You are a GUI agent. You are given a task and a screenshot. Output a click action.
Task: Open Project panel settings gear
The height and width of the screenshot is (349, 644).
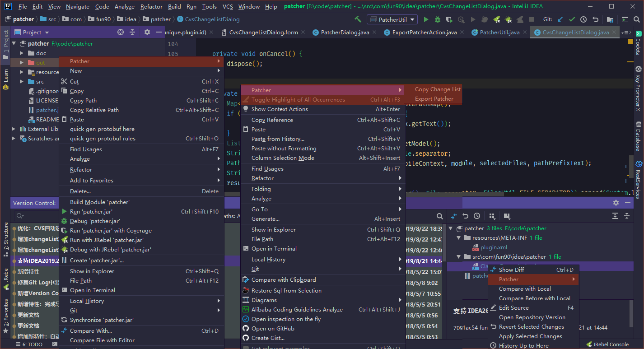tap(147, 32)
